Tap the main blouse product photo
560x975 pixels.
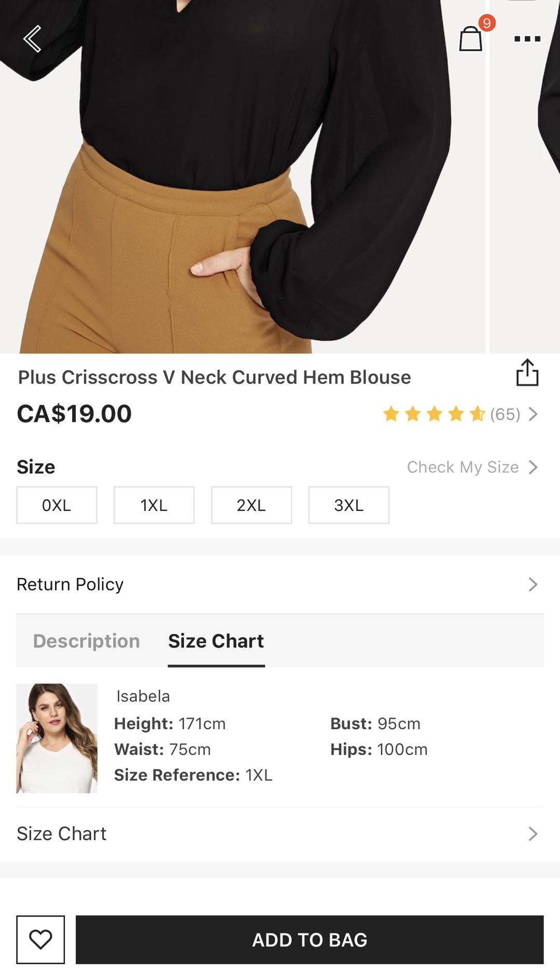coord(244,176)
